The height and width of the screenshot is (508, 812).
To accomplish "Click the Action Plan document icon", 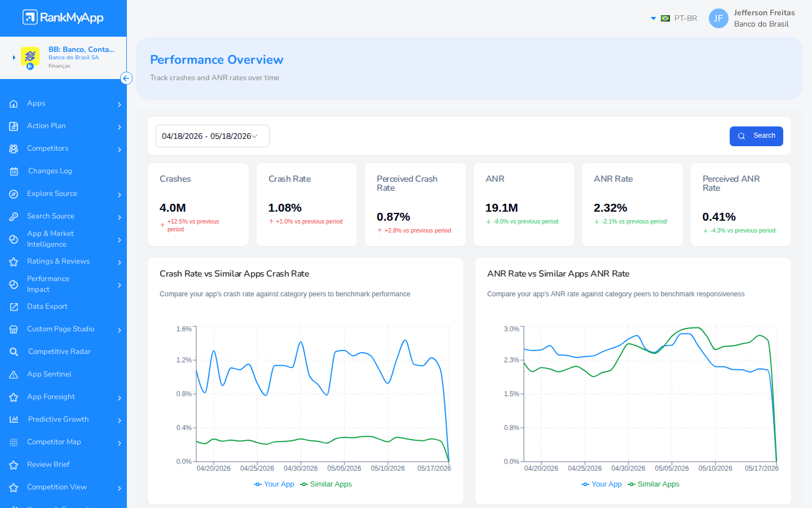I will pyautogui.click(x=14, y=126).
